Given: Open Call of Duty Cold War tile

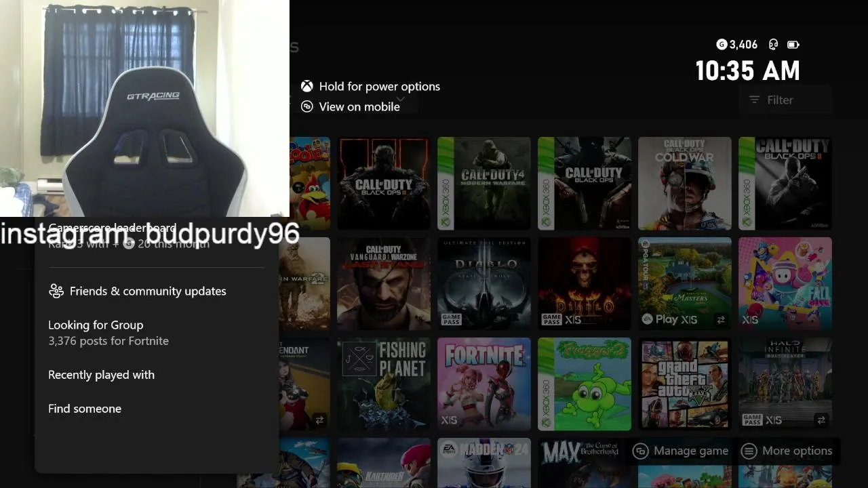Looking at the screenshot, I should pos(685,184).
